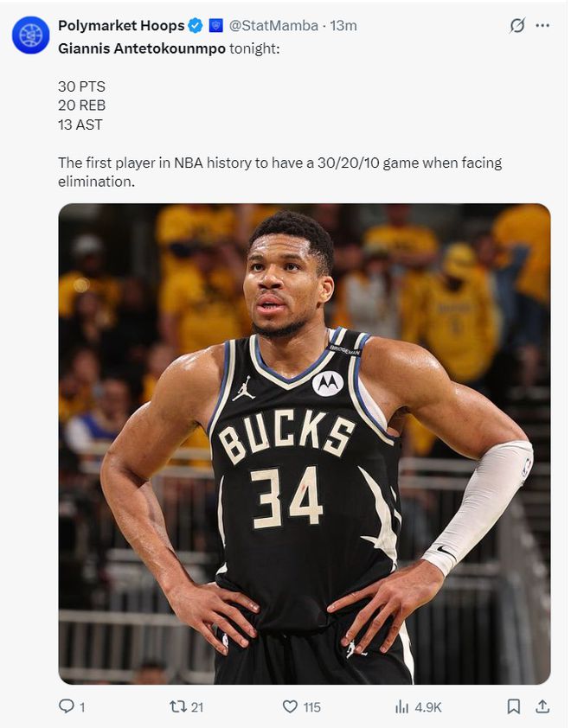
Task: Bookmark this Giannis post
Action: tap(513, 706)
